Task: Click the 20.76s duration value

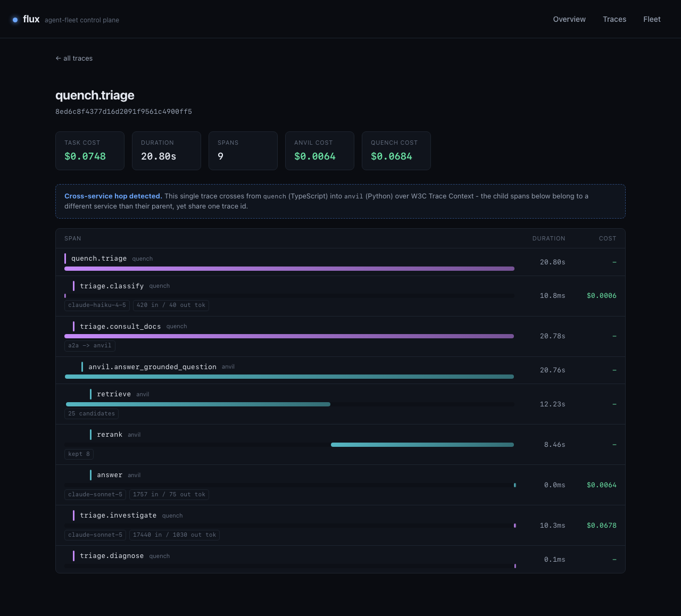Action: click(553, 370)
